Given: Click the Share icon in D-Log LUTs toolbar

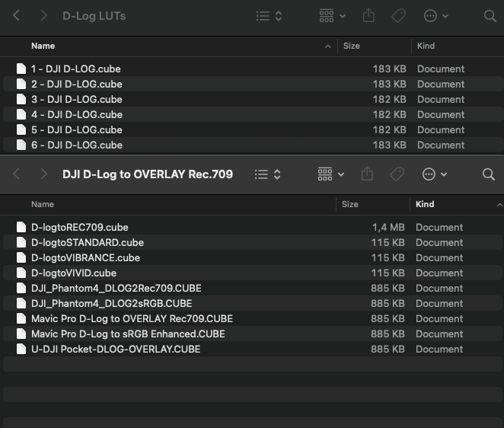Looking at the screenshot, I should tap(369, 16).
